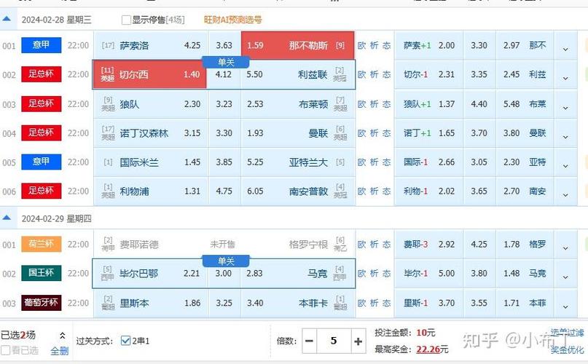Pick handicap draw 3.55 for 里斯本 match
Image resolution: width=588 pixels, height=364 pixels.
pyautogui.click(x=479, y=303)
